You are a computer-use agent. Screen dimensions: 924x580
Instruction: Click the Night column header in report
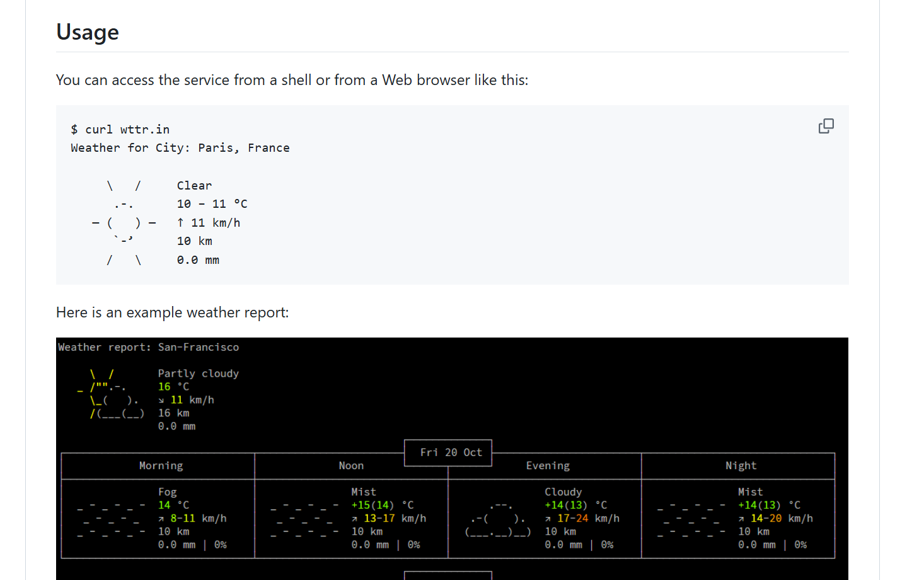tap(741, 465)
